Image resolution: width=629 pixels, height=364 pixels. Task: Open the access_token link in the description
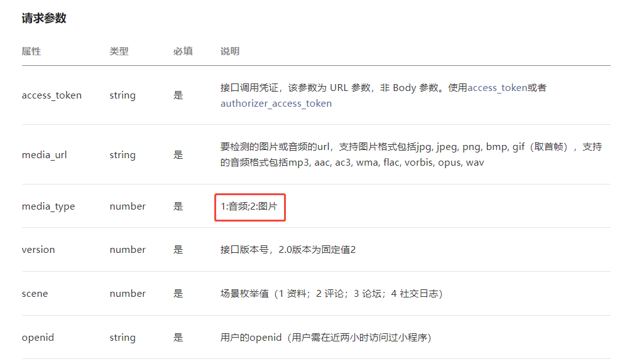[x=497, y=88]
